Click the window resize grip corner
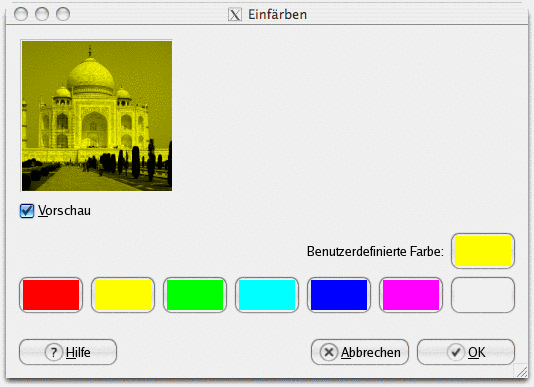This screenshot has width=534, height=387. click(x=521, y=371)
